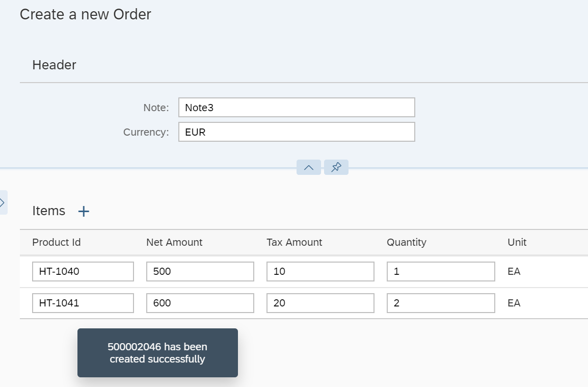
Task: Click Tax Amount field showing 10
Action: click(x=320, y=272)
